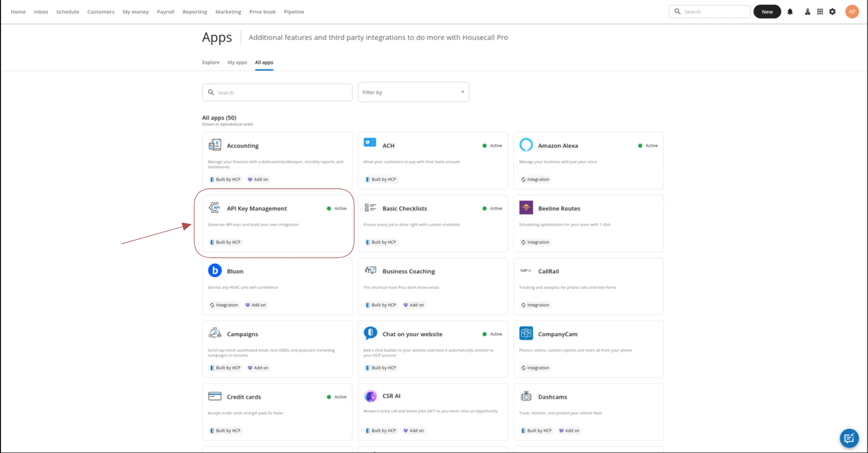This screenshot has width=868, height=453.
Task: Open the CSR AI title
Action: (392, 396)
